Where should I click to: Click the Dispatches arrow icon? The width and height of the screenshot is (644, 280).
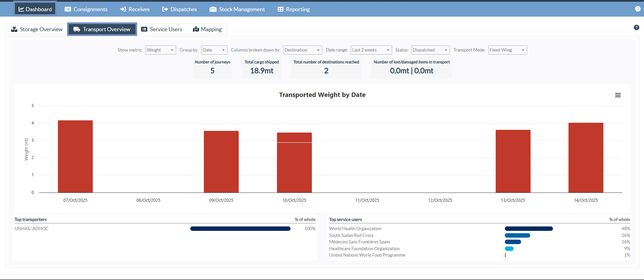pos(165,9)
